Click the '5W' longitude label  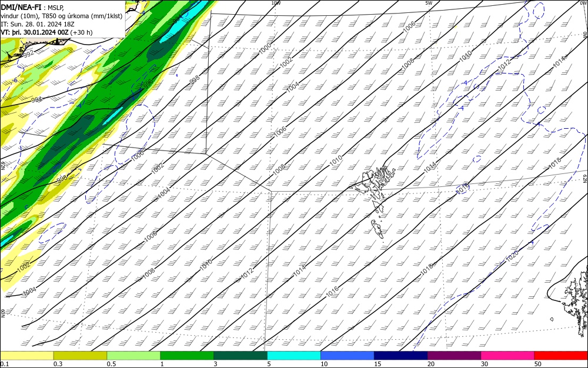point(429,3)
